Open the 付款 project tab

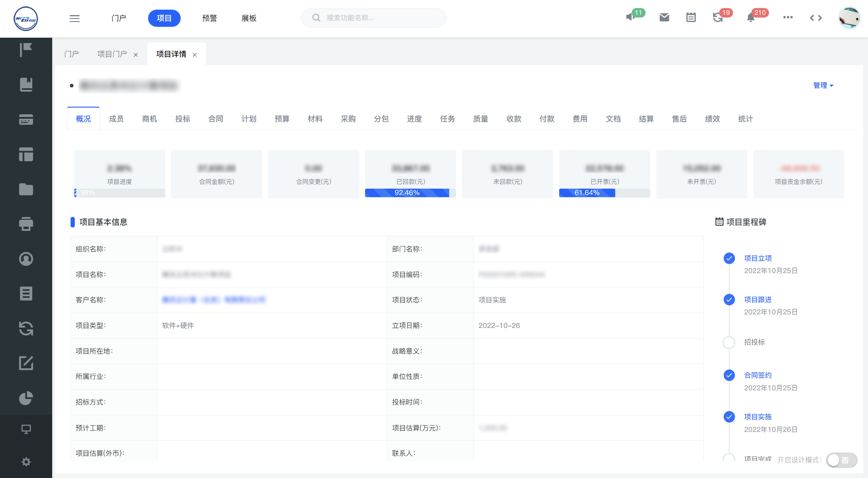click(x=546, y=119)
